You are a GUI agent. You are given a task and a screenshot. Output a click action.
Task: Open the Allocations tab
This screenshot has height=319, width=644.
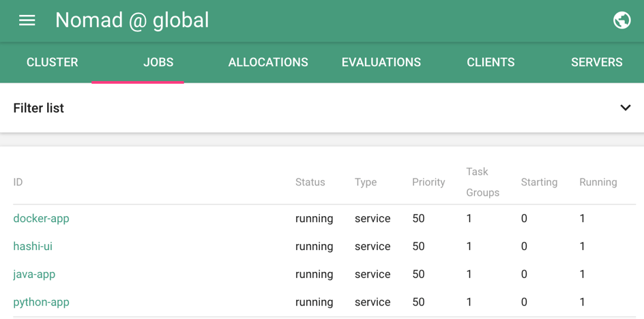(x=268, y=63)
